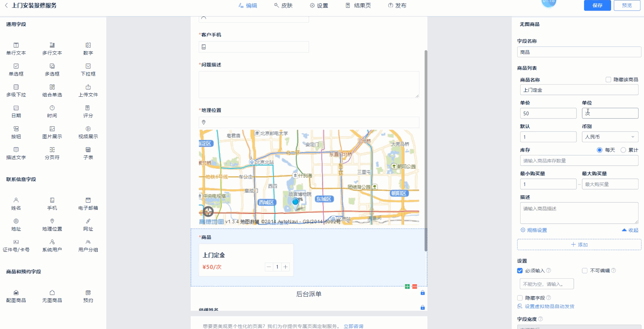The width and height of the screenshot is (644, 329).
Task: Add a 评分 rating field
Action: pyautogui.click(x=88, y=108)
